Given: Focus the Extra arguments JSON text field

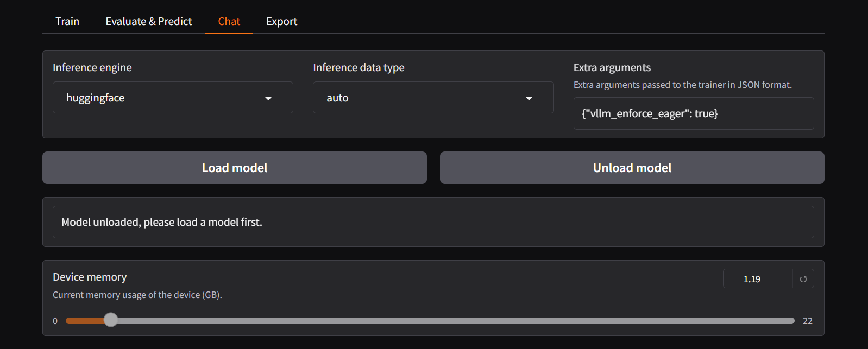Looking at the screenshot, I should click(x=693, y=113).
